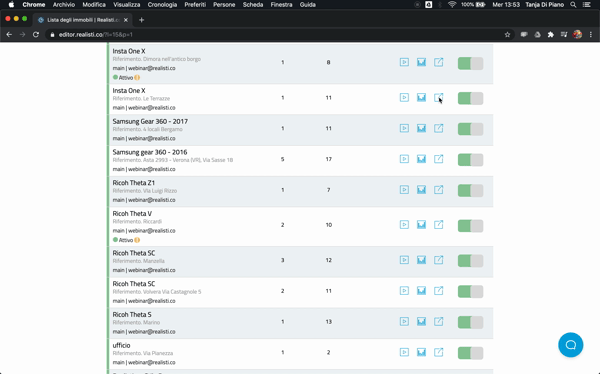The height and width of the screenshot is (374, 600).
Task: Open the Cronologia menu
Action: tap(162, 5)
